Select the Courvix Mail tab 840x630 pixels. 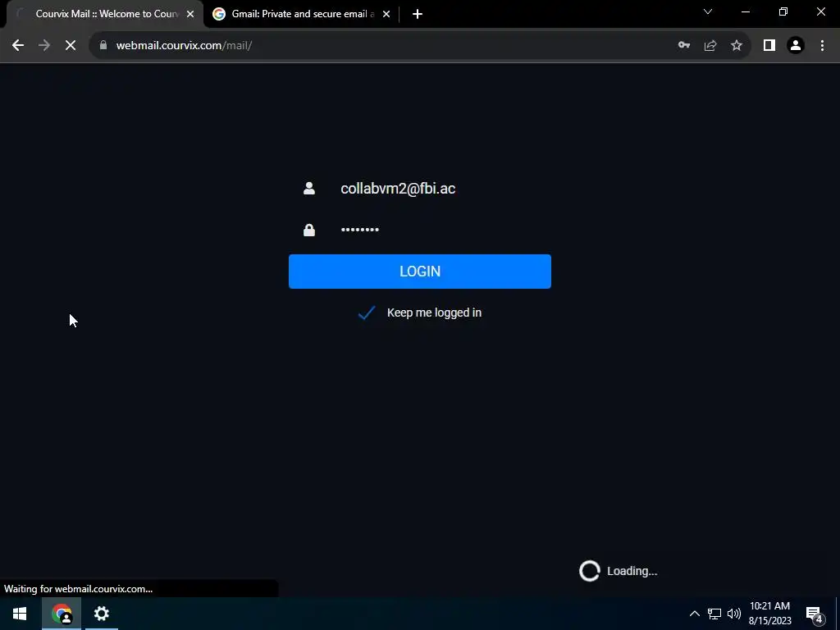(105, 14)
